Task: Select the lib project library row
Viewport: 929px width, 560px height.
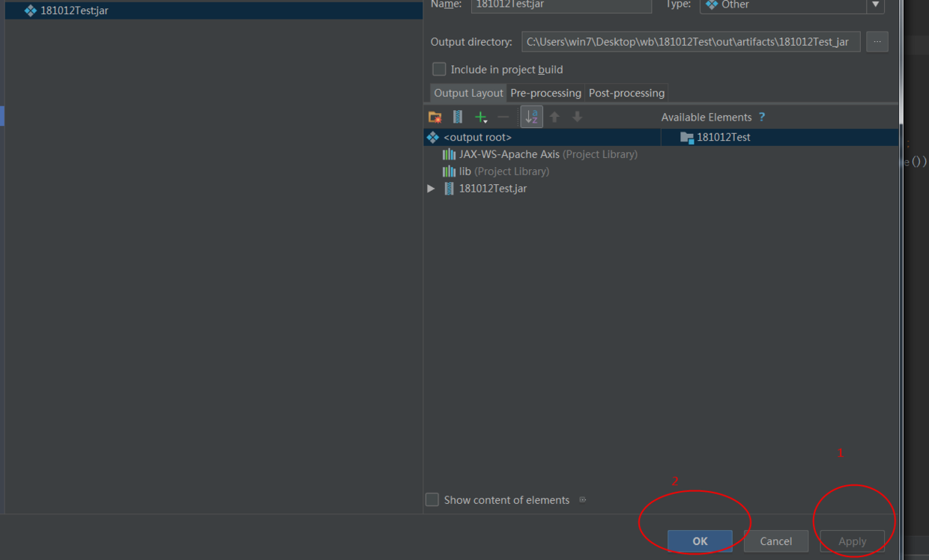Action: (x=495, y=171)
